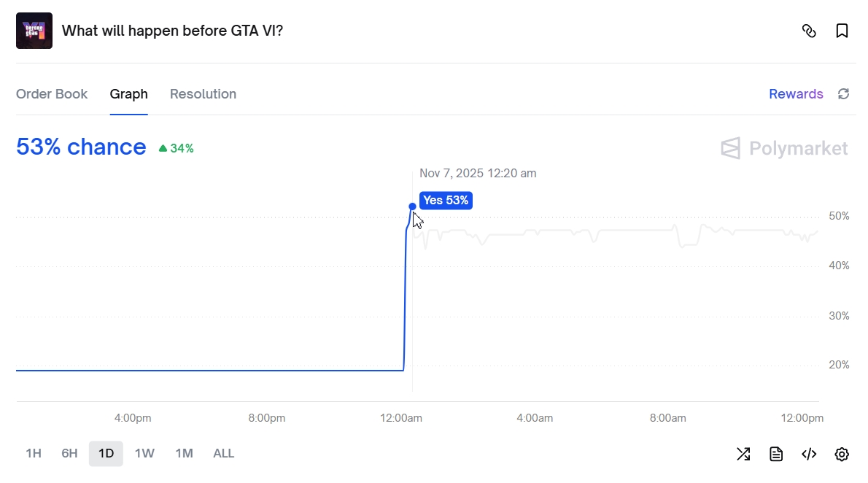This screenshot has height=483, width=868.
Task: Select the Graph tab
Action: (x=128, y=93)
